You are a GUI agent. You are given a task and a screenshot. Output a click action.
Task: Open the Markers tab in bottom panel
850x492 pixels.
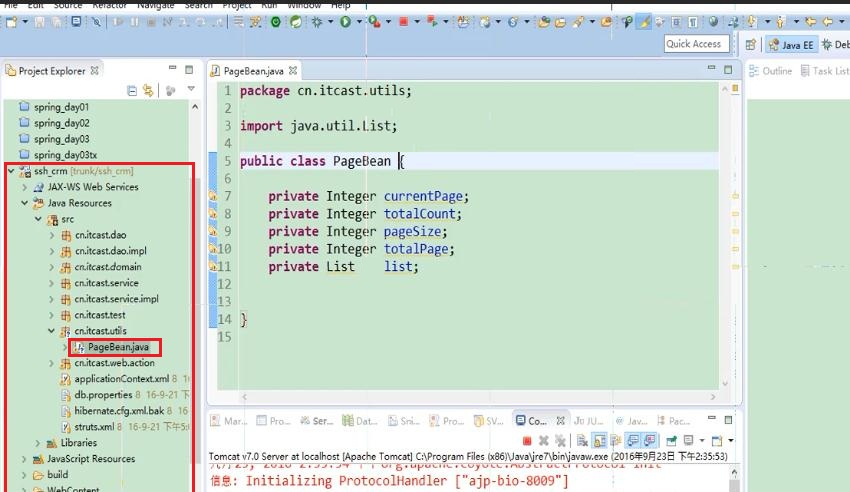coord(229,420)
